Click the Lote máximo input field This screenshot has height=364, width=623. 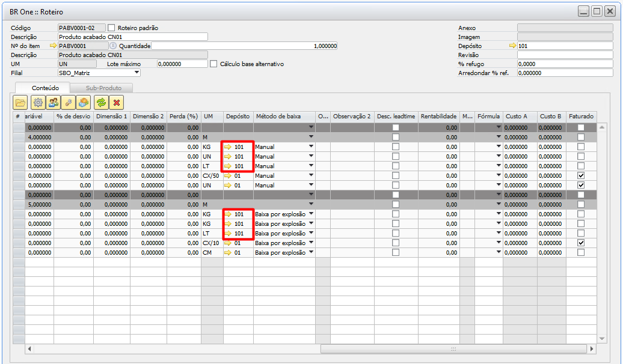tap(182, 64)
